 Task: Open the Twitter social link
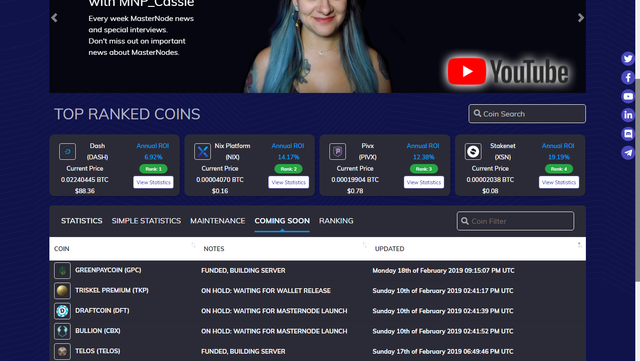tap(628, 58)
